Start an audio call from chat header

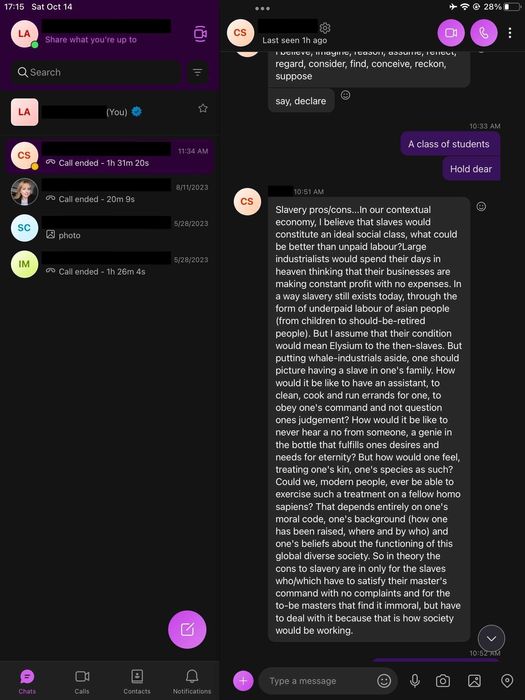click(484, 33)
